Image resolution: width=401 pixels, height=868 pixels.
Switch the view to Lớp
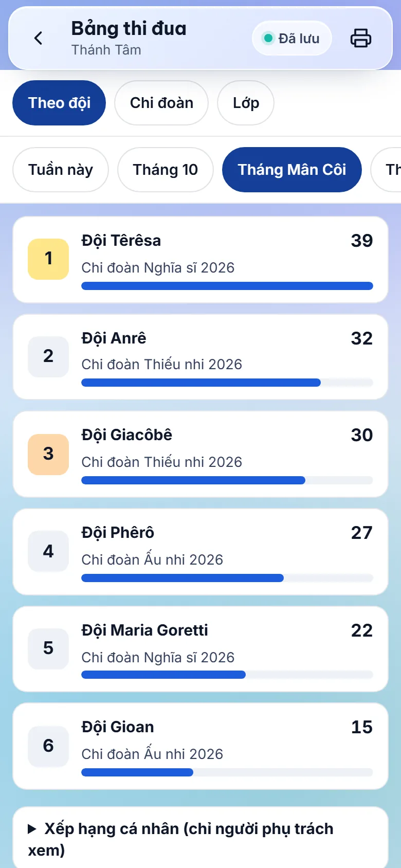pos(246,103)
